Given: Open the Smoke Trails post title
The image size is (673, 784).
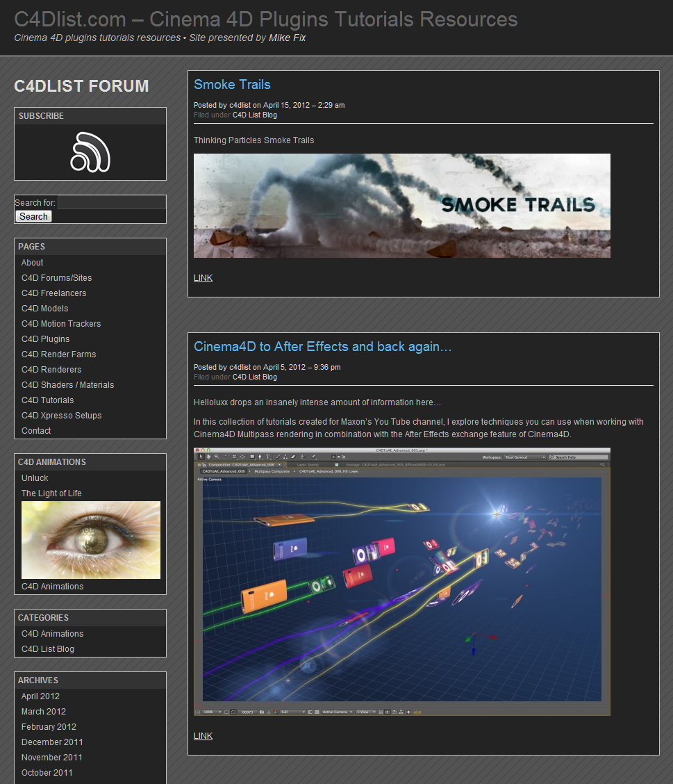Looking at the screenshot, I should pos(233,85).
